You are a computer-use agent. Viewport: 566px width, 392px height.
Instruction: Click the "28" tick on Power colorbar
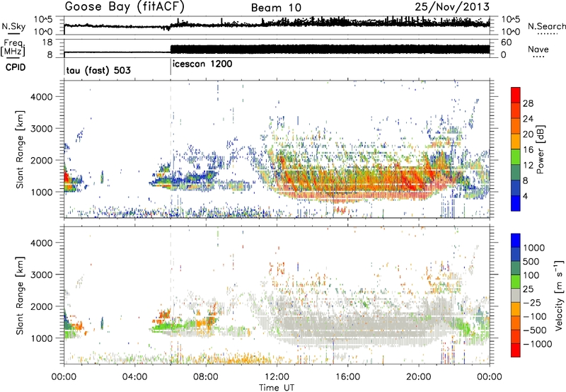coord(528,103)
